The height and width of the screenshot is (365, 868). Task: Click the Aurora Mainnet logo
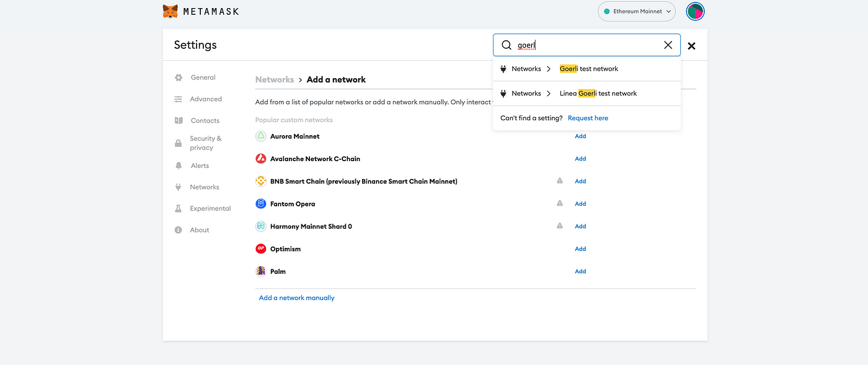261,136
